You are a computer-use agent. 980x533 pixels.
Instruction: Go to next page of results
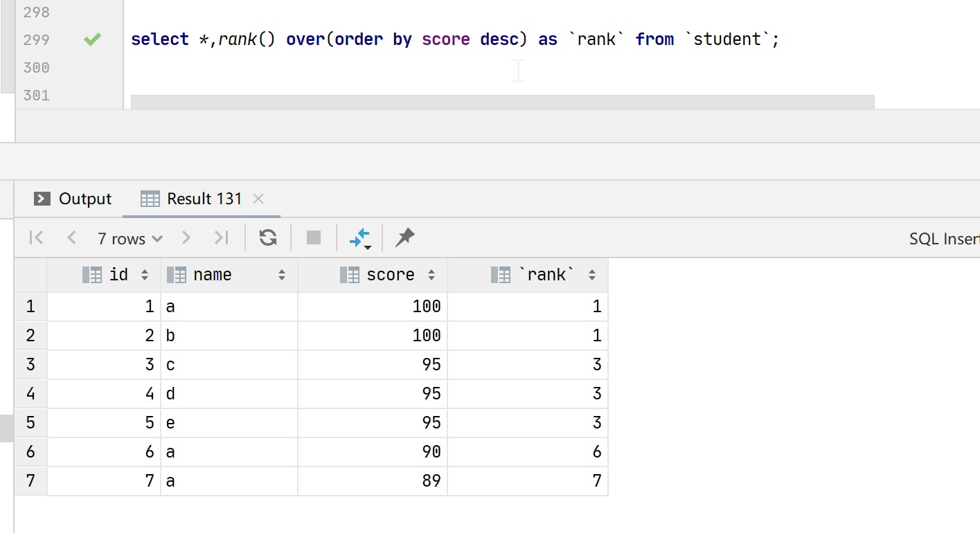click(x=186, y=238)
